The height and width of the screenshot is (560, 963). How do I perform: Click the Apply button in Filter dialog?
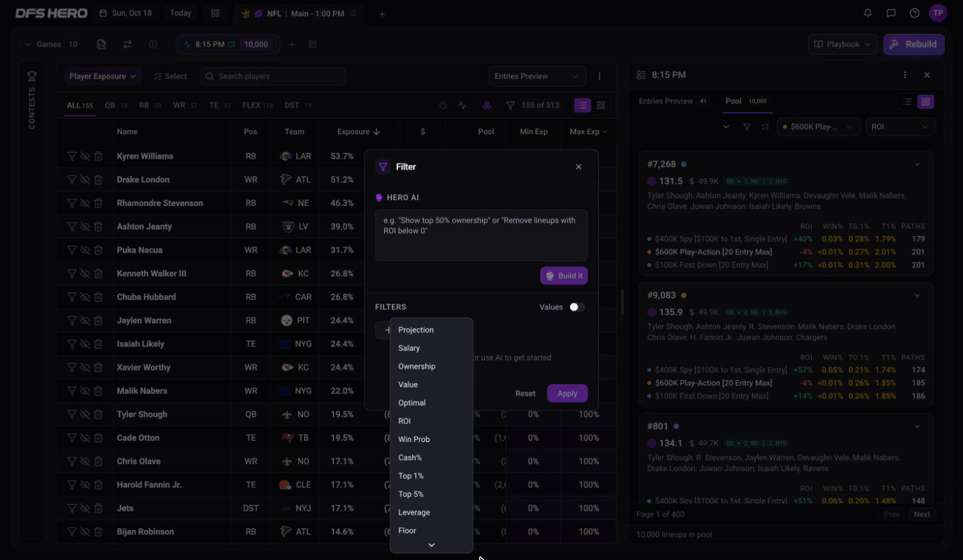(568, 393)
